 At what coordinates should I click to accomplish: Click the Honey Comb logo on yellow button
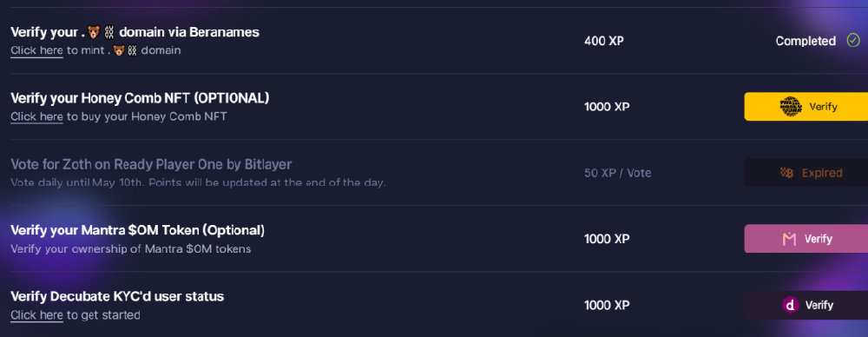(791, 107)
